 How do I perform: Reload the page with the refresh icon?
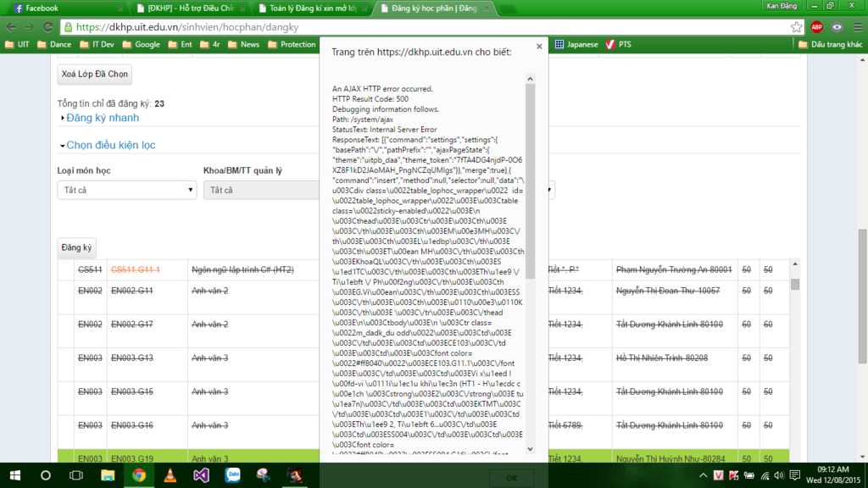coord(48,27)
